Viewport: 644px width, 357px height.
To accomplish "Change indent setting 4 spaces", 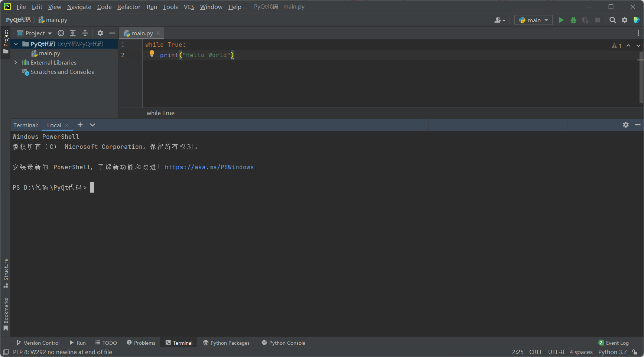I will [581, 352].
